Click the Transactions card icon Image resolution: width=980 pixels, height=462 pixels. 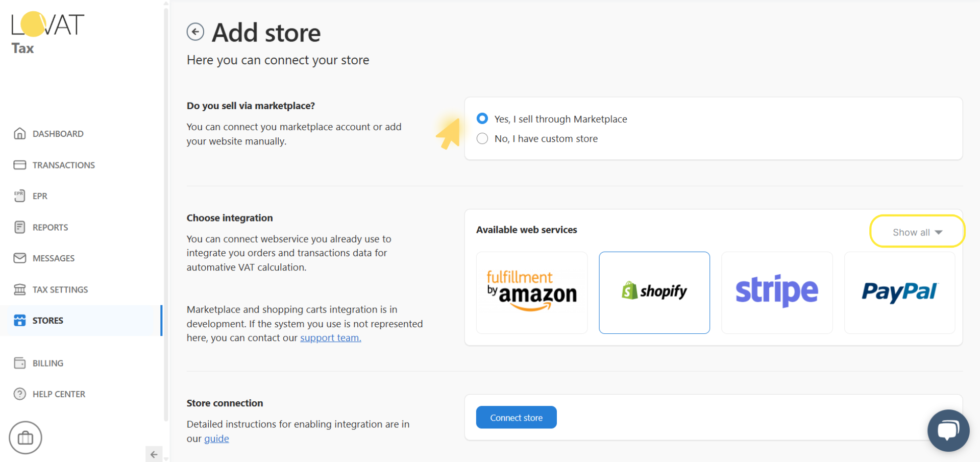coord(19,165)
